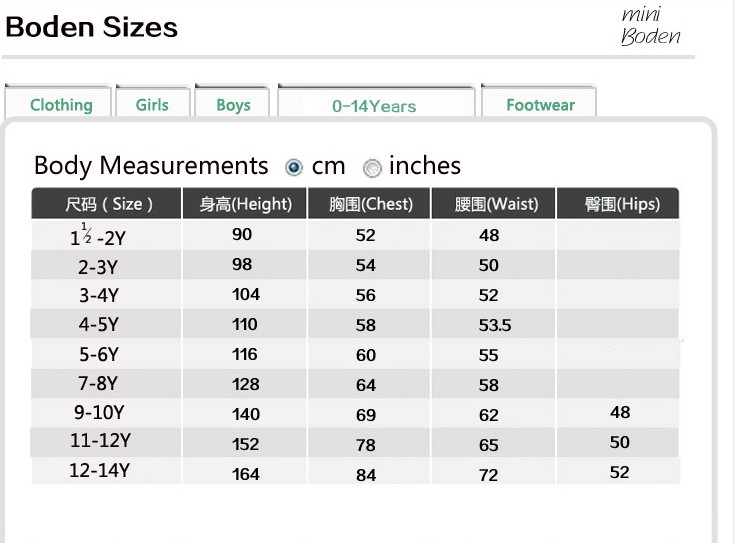Switch to the Girls tab

(x=153, y=102)
